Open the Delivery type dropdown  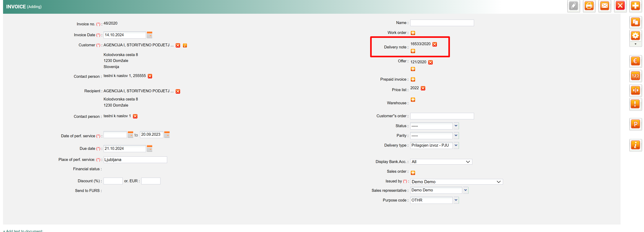(456, 145)
